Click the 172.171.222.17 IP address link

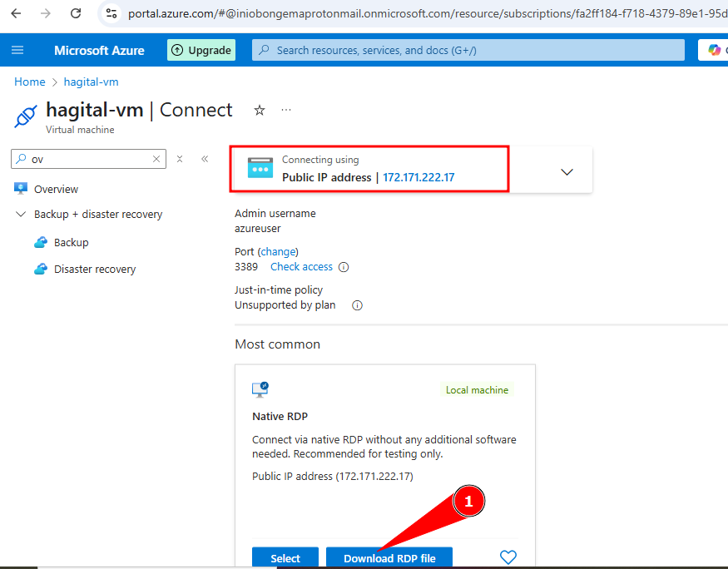click(418, 177)
